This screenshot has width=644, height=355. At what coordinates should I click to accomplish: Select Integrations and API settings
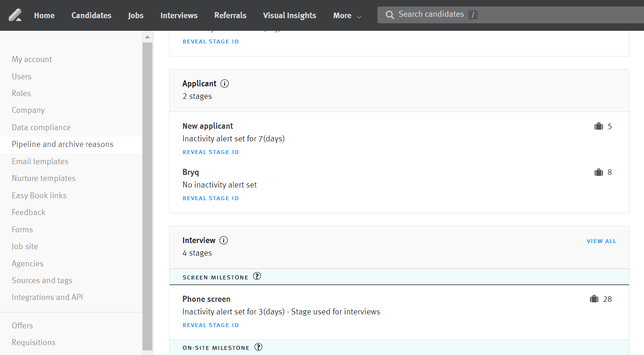click(x=47, y=297)
